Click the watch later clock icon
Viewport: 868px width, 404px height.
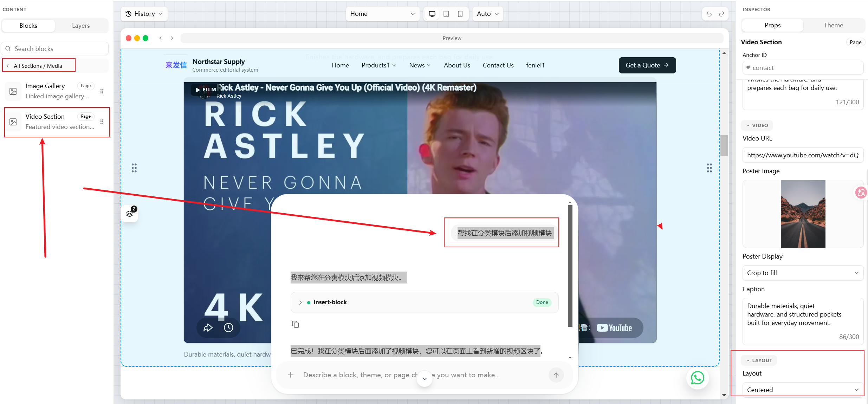click(x=228, y=328)
